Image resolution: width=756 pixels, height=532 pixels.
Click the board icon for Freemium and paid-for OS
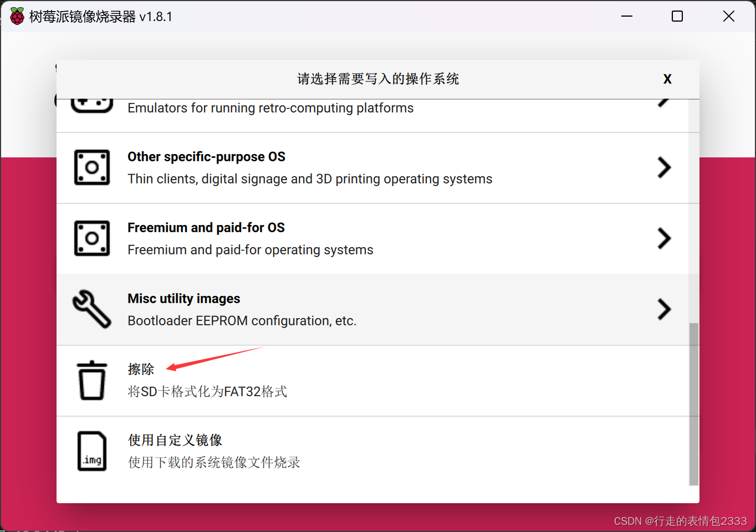click(x=92, y=238)
